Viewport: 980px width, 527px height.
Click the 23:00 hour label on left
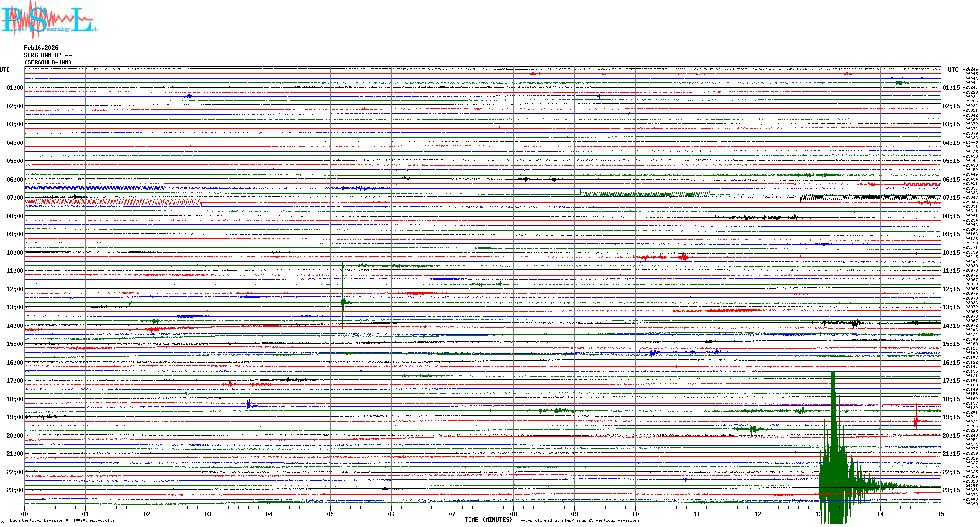click(x=15, y=490)
